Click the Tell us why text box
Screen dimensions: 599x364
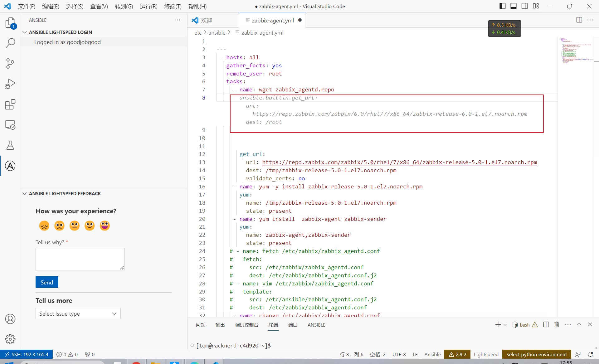click(80, 259)
